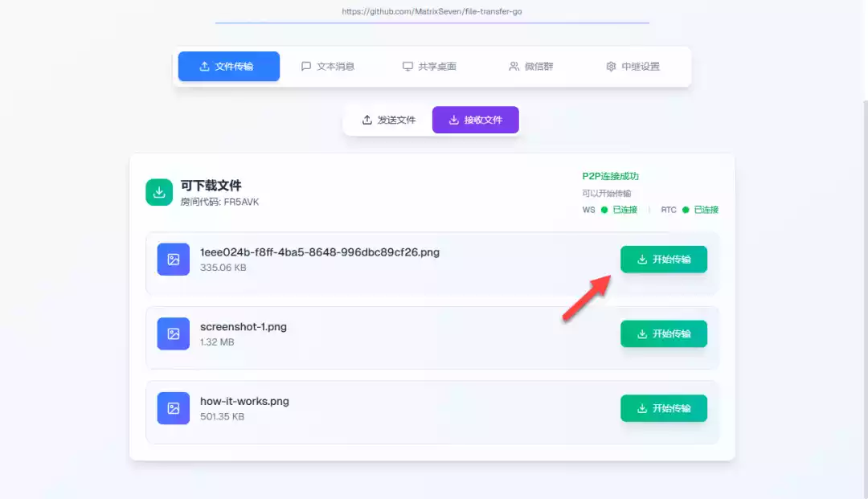This screenshot has height=499, width=868.
Task: Click the room code FR5AVK text
Action: [220, 202]
